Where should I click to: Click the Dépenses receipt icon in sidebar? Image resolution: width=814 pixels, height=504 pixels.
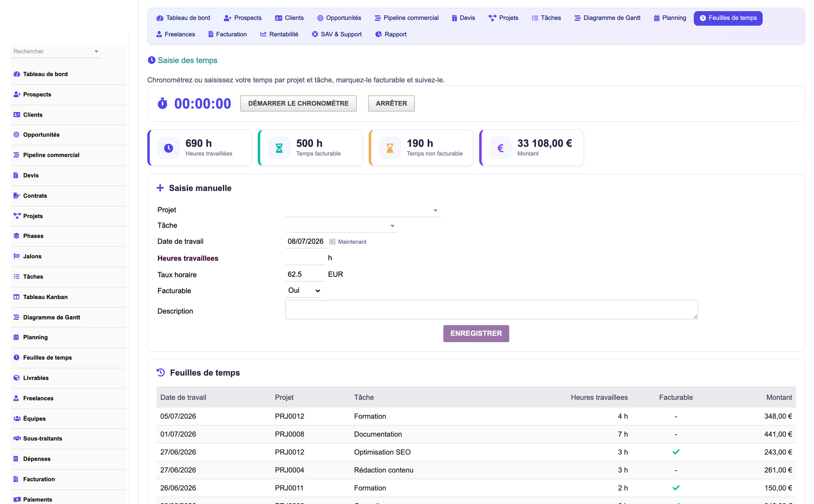(x=16, y=459)
